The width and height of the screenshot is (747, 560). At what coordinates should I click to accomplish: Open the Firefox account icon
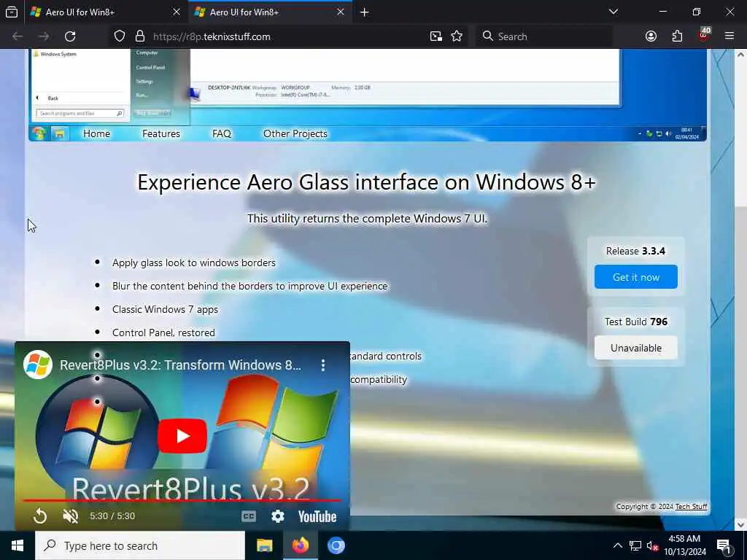click(651, 36)
